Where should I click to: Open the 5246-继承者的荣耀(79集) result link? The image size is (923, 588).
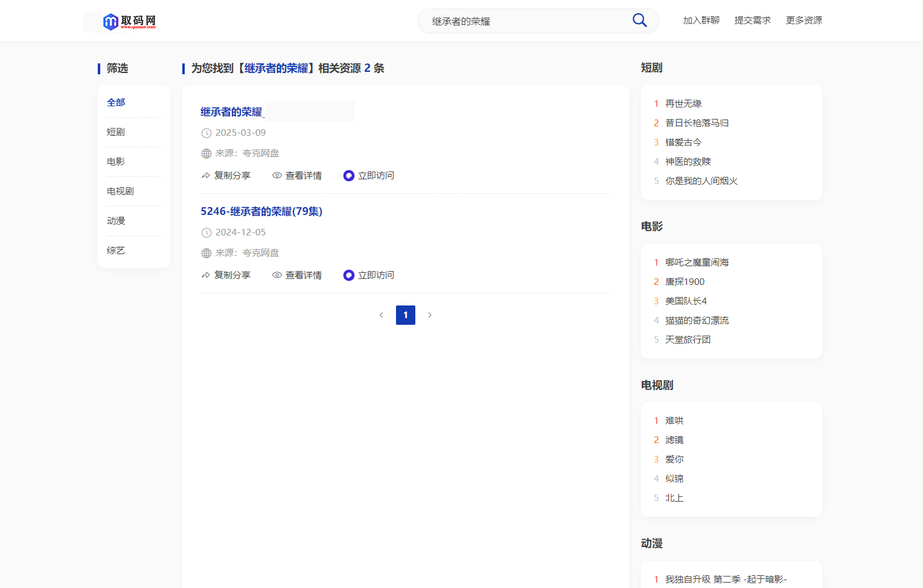[261, 211]
